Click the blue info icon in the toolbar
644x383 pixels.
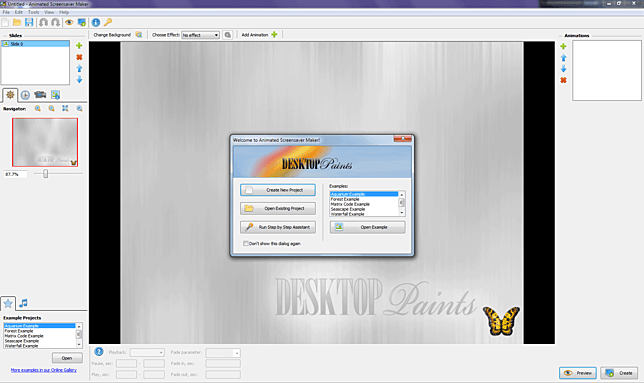(x=96, y=22)
